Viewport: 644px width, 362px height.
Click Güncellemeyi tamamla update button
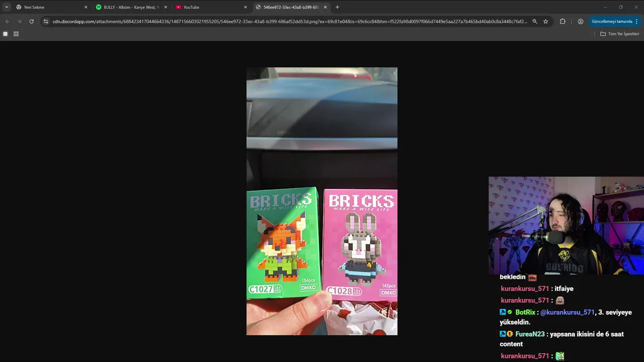(x=611, y=22)
